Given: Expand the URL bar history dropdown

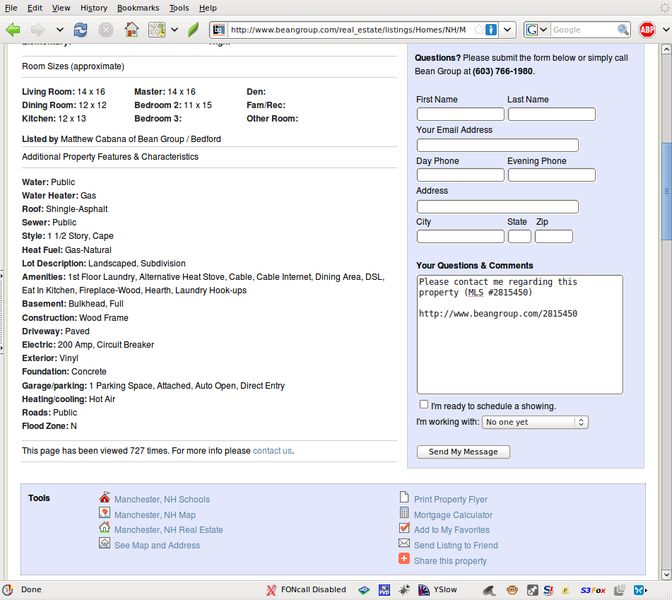Looking at the screenshot, I should pyautogui.click(x=508, y=30).
